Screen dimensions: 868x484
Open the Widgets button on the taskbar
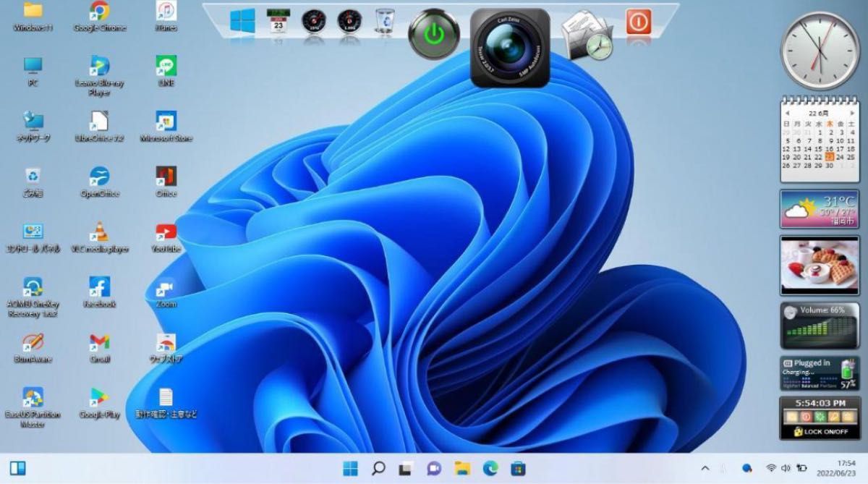17,469
